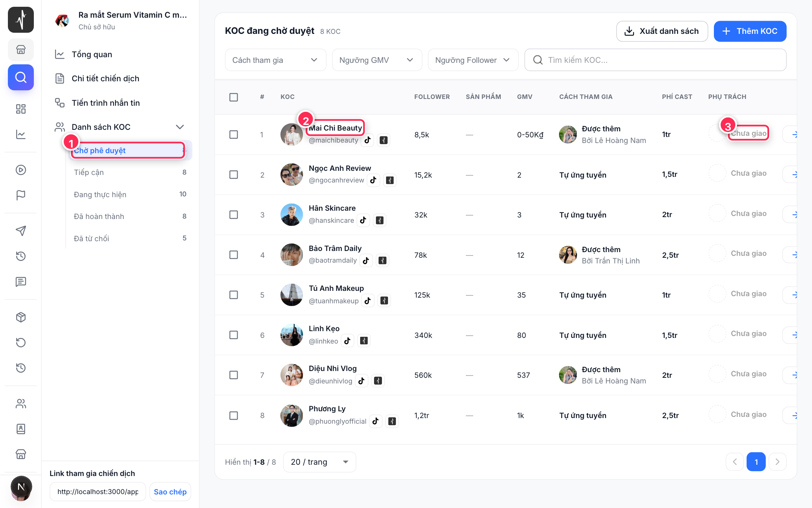Tick the checkbox for Hân Skincare row

tap(233, 215)
